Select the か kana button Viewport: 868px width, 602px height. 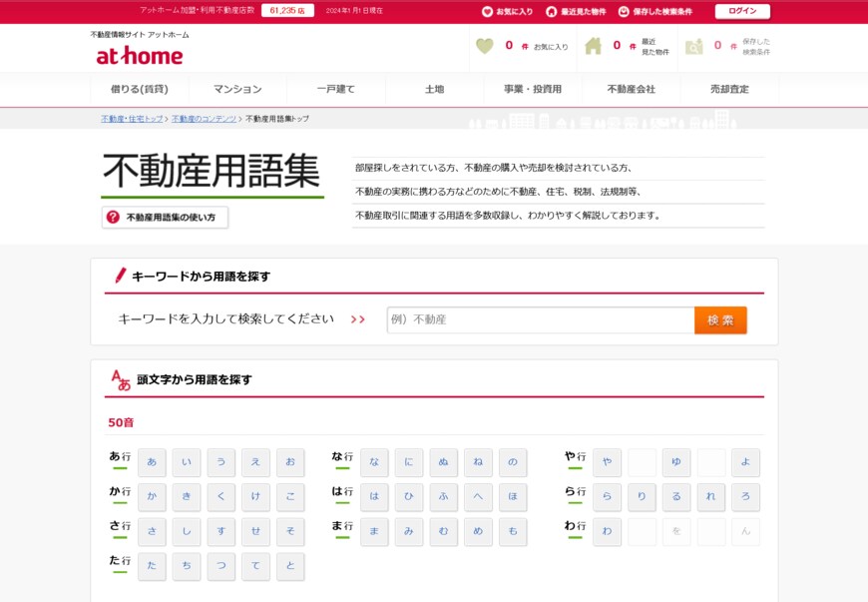[x=152, y=497]
